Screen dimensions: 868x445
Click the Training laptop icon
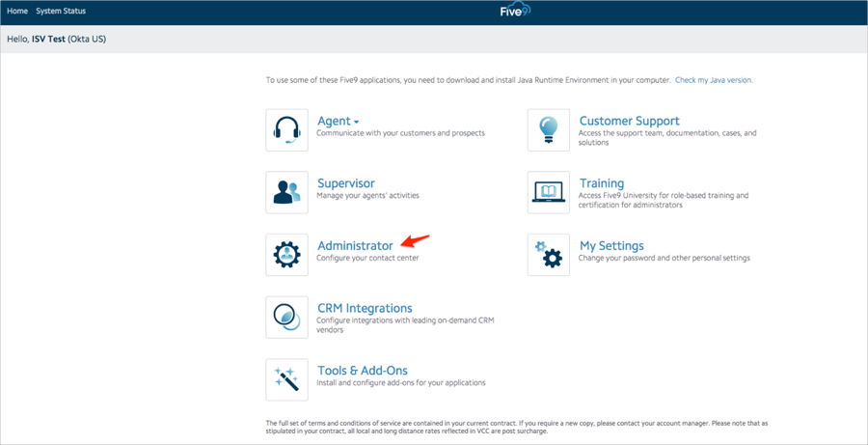548,192
